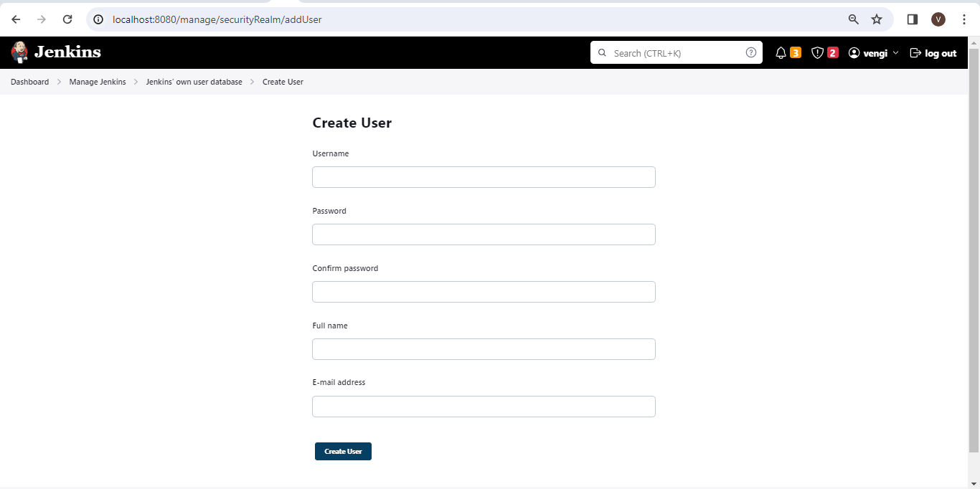Click the E-mail address label
Screen dimensions: 980x489
point(339,382)
